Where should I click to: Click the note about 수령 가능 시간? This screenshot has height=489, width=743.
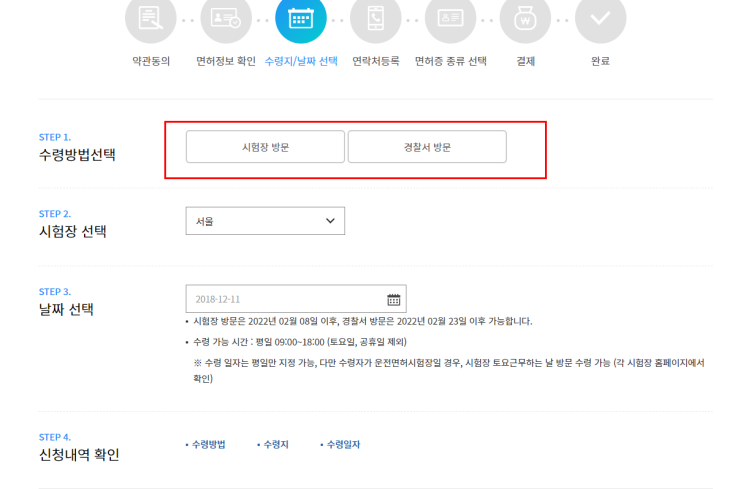tap(300, 342)
